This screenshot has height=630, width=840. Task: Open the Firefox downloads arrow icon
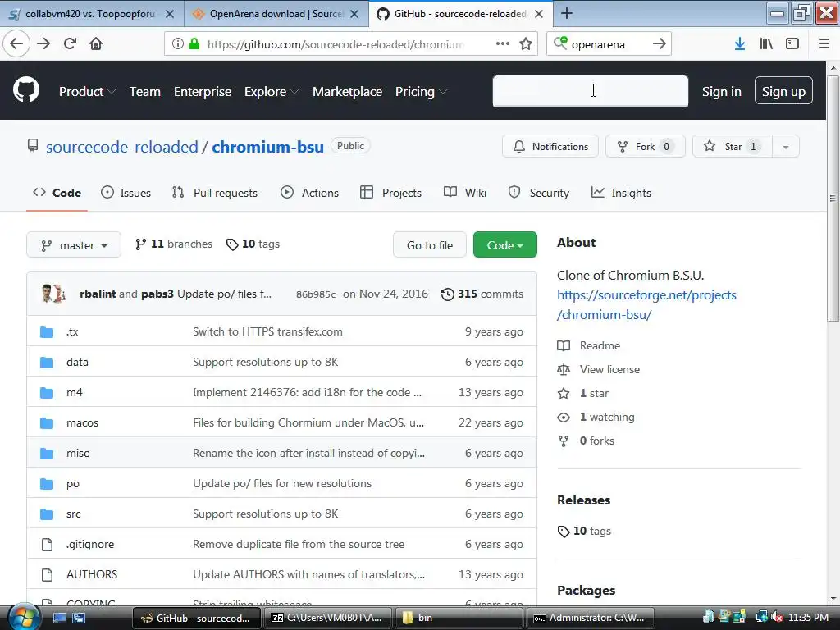(x=740, y=43)
